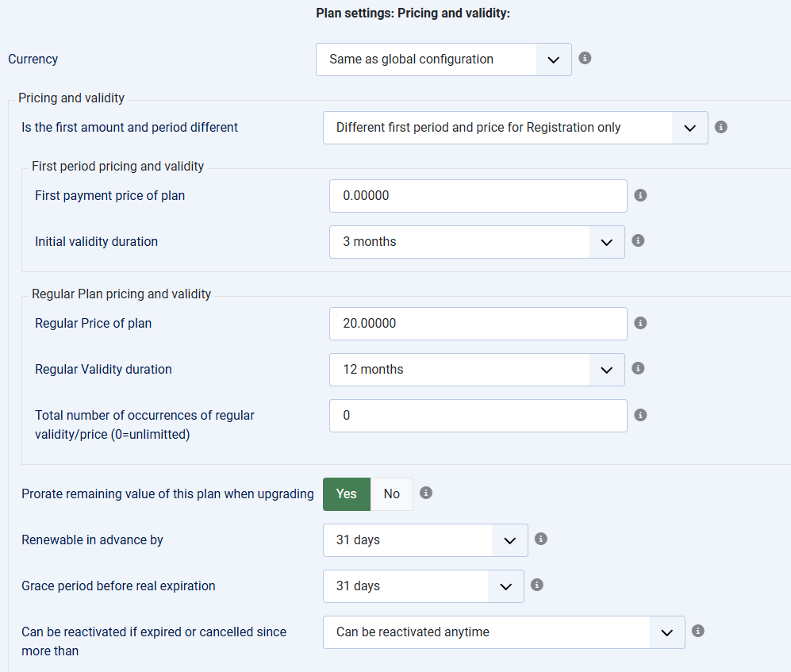Open info tooltip for First payment price

[640, 195]
